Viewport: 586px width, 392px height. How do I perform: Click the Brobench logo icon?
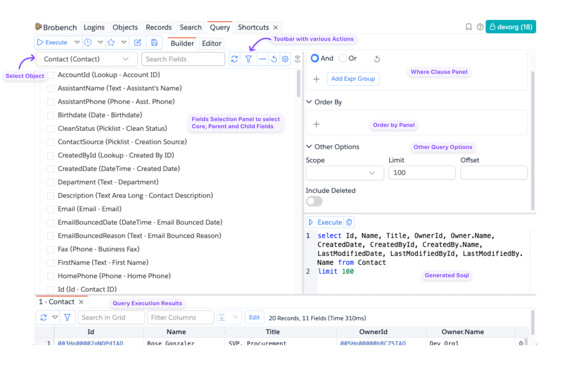coord(38,27)
